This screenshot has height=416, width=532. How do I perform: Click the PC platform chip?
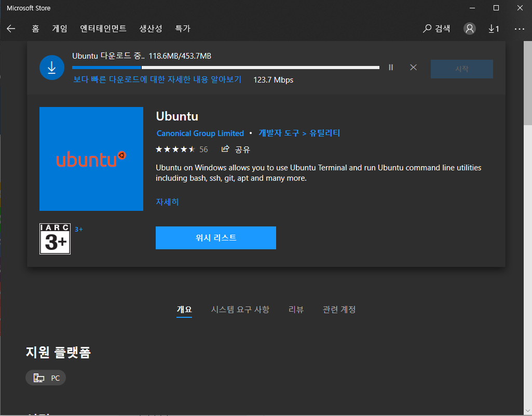pyautogui.click(x=46, y=378)
